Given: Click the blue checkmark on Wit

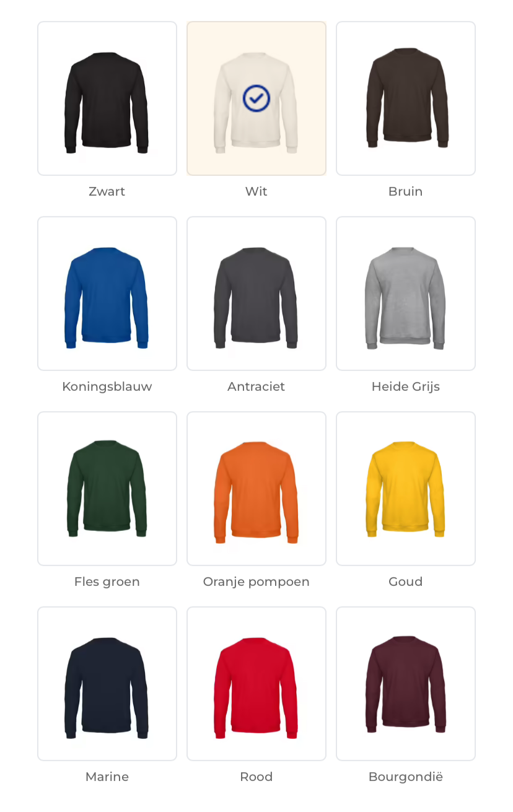Looking at the screenshot, I should pyautogui.click(x=256, y=98).
